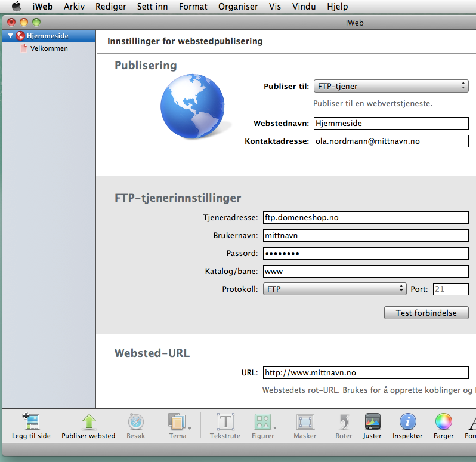Open the Vindu menu
The image size is (476, 462).
tap(304, 7)
